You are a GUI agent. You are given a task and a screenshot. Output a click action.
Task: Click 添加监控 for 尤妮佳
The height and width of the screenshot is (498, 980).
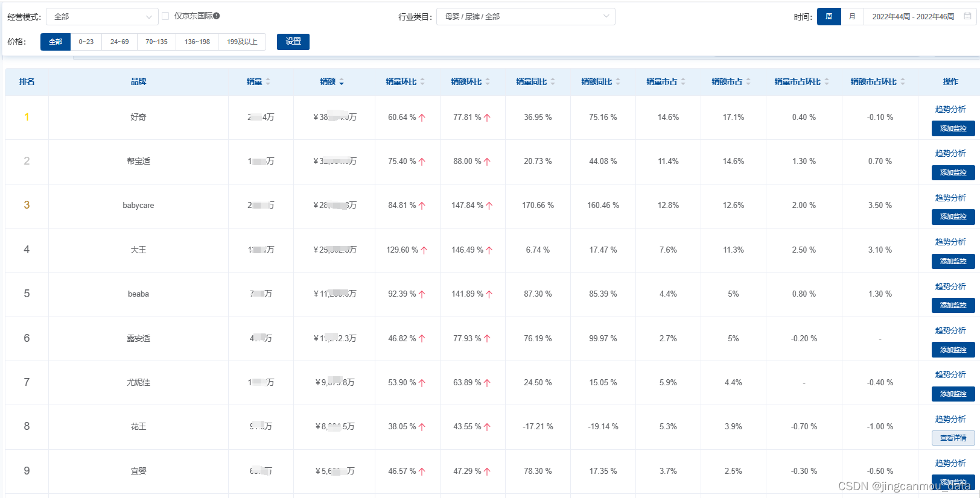953,394
